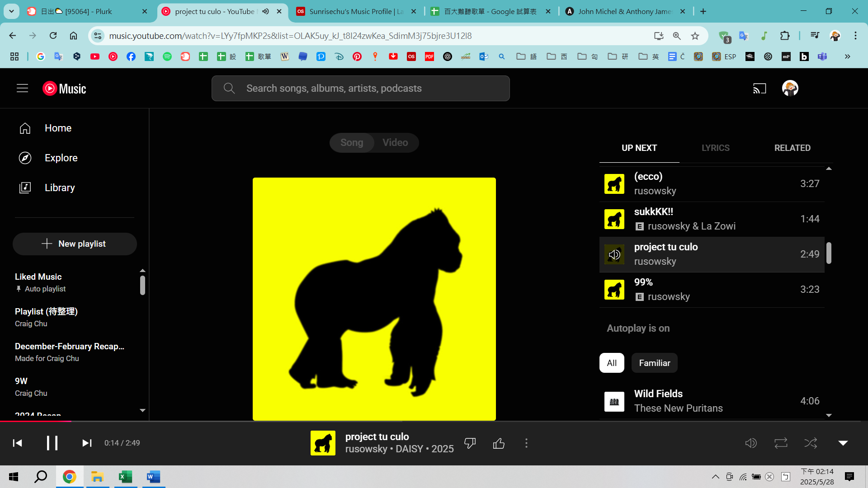Mute the YouTube Music tab audio

coord(266,11)
